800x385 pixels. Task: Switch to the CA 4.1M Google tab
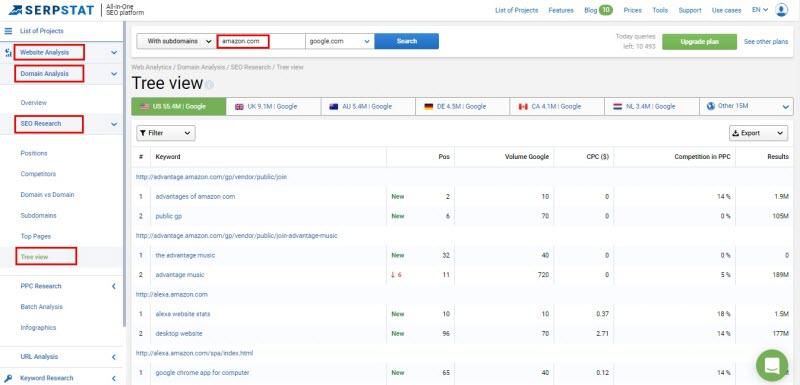point(557,107)
